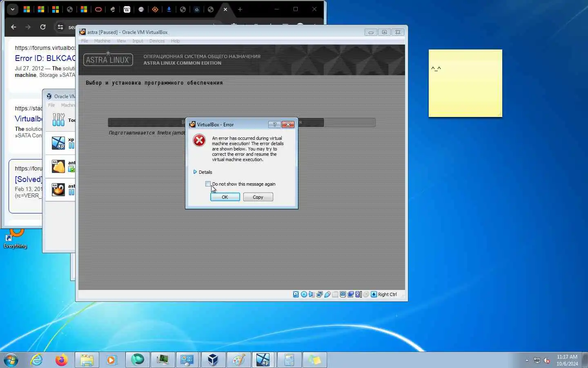The width and height of the screenshot is (588, 368).
Task: Click the Right Ctrl host key label
Action: pyautogui.click(x=387, y=294)
